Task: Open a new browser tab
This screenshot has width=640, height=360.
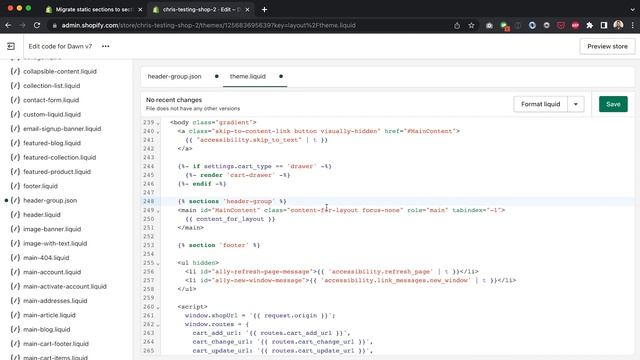Action: click(264, 9)
